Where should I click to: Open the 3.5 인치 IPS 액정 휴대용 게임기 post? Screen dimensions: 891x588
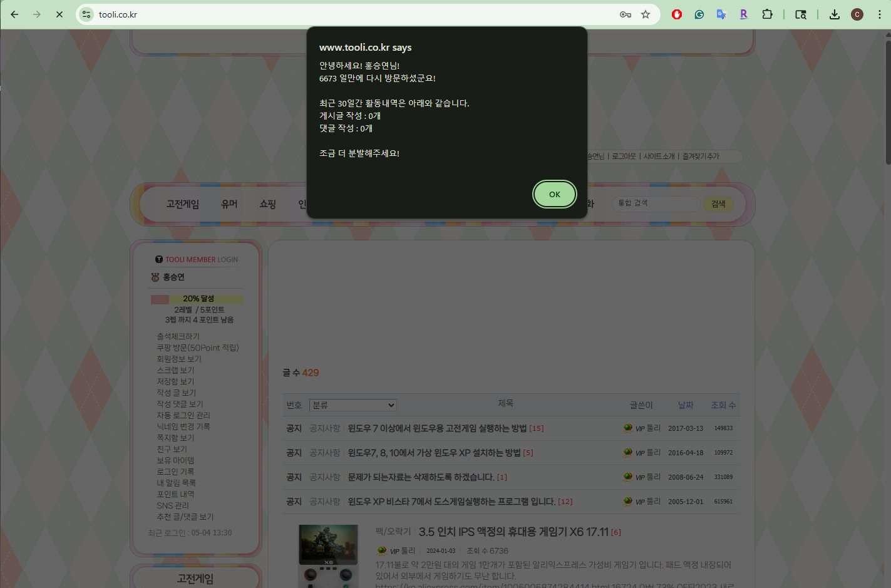513,532
